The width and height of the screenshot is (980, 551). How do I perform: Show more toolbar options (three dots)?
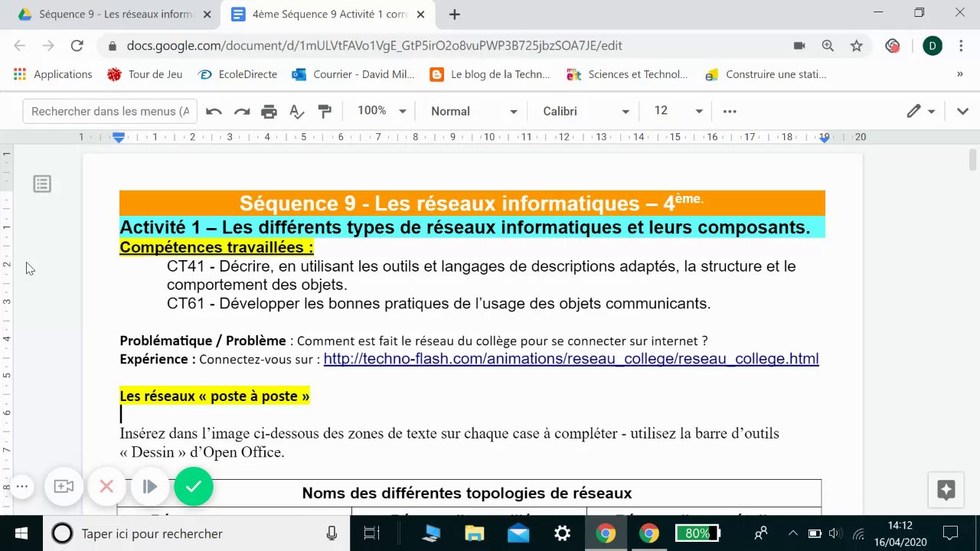coord(730,112)
